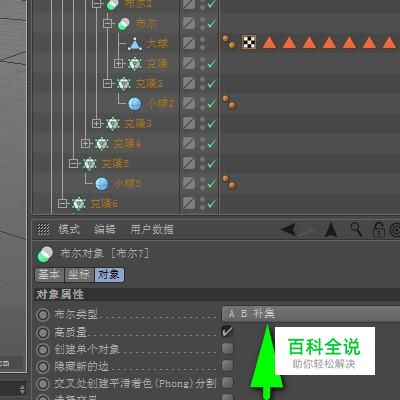Select the checkerboard texture tag on 大球
The width and height of the screenshot is (400, 400).
tap(249, 42)
